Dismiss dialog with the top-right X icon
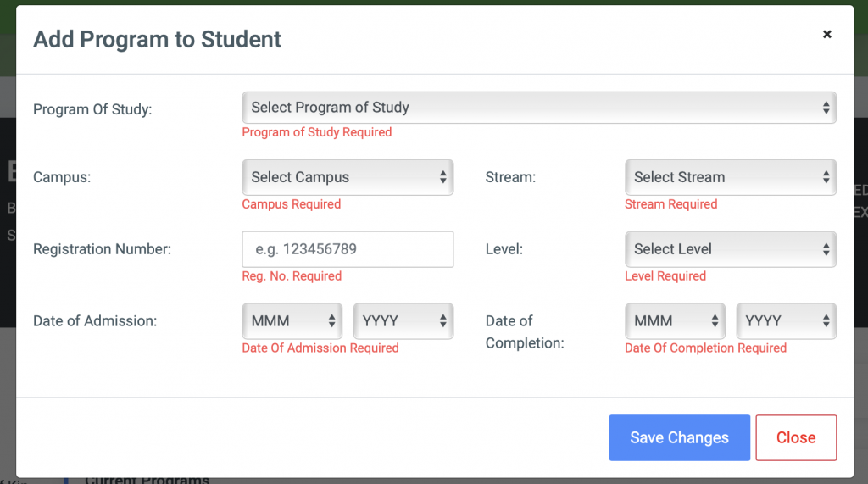The image size is (868, 484). 826,35
